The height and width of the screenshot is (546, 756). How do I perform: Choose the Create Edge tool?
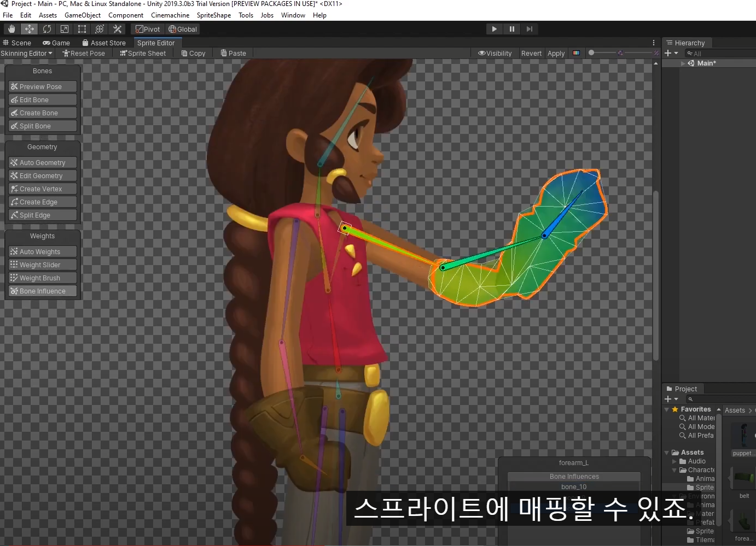coord(43,202)
